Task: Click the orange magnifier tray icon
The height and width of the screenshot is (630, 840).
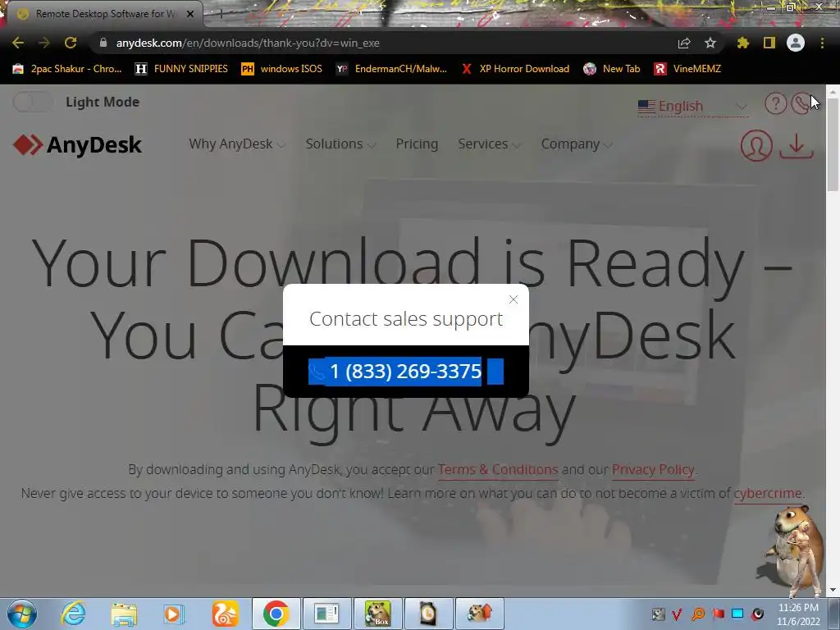Action: click(698, 614)
